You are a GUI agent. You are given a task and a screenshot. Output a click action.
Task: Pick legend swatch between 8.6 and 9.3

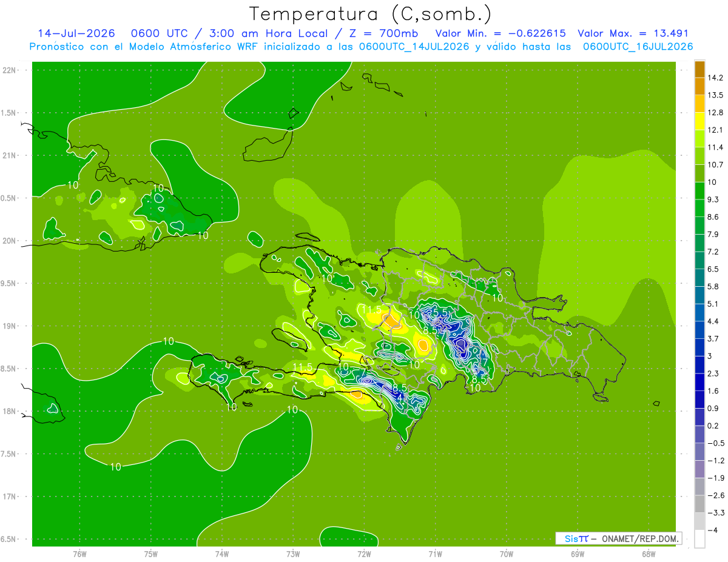[699, 208]
